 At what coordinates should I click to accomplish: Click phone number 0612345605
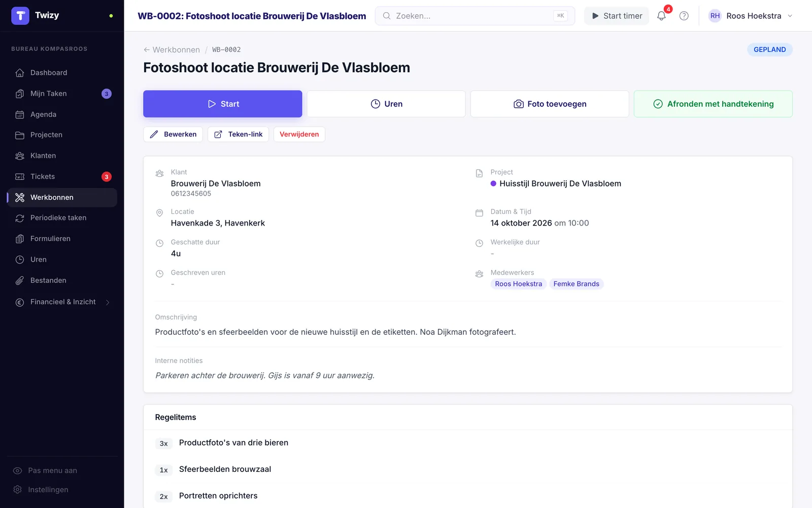[x=191, y=194]
